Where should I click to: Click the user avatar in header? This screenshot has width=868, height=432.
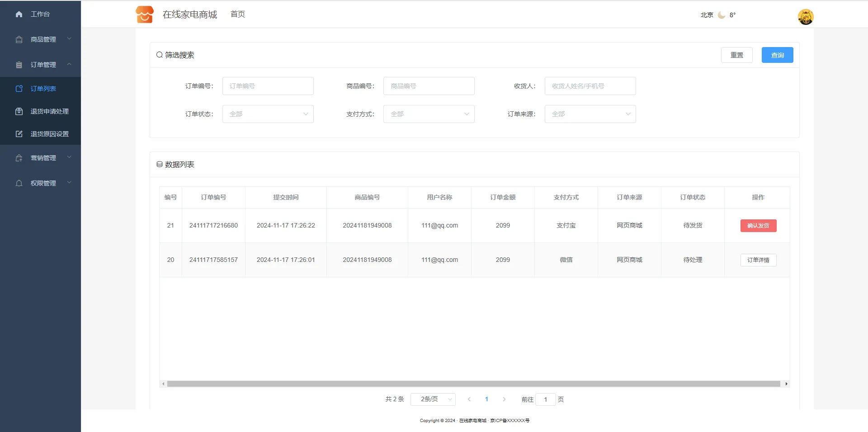click(805, 17)
